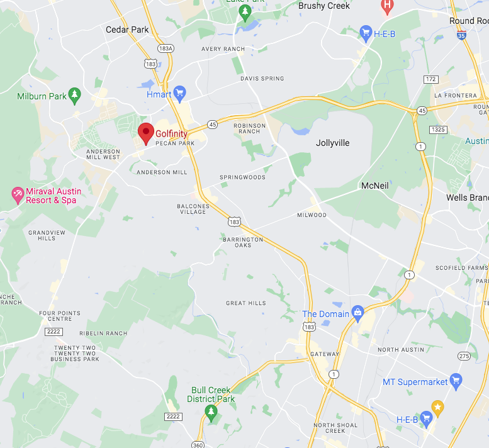Select the Hmart shopping cart marker

pyautogui.click(x=179, y=94)
